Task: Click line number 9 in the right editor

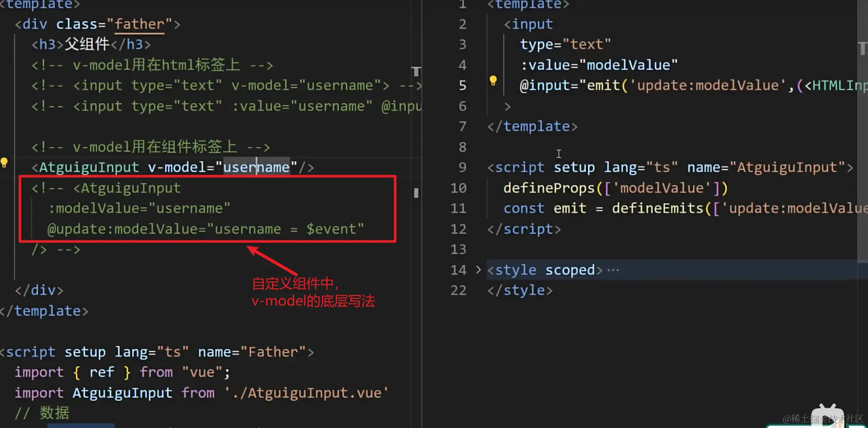Action: pyautogui.click(x=462, y=167)
